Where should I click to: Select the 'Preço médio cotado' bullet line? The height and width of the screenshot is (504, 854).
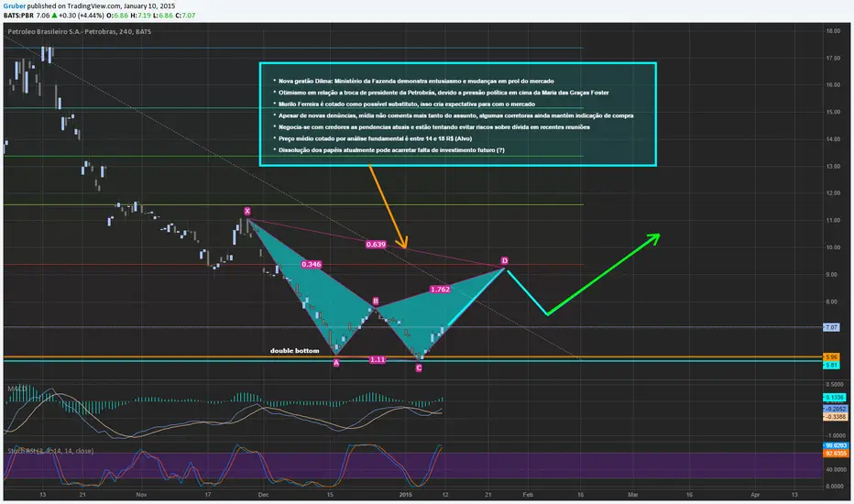pos(375,138)
